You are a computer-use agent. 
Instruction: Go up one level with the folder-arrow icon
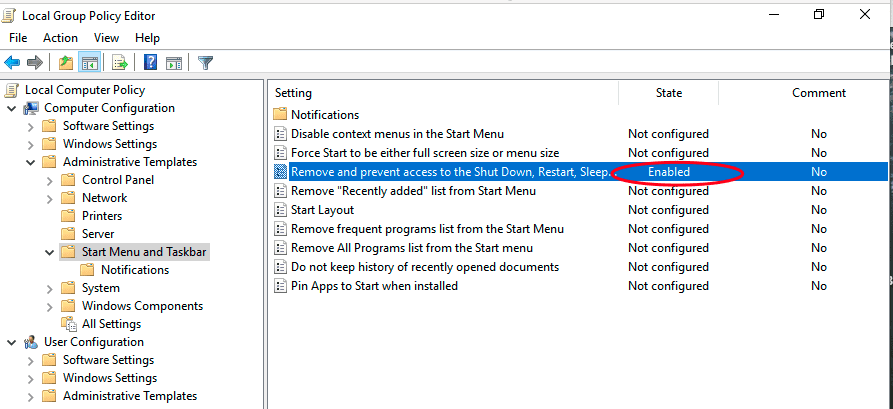click(x=66, y=63)
